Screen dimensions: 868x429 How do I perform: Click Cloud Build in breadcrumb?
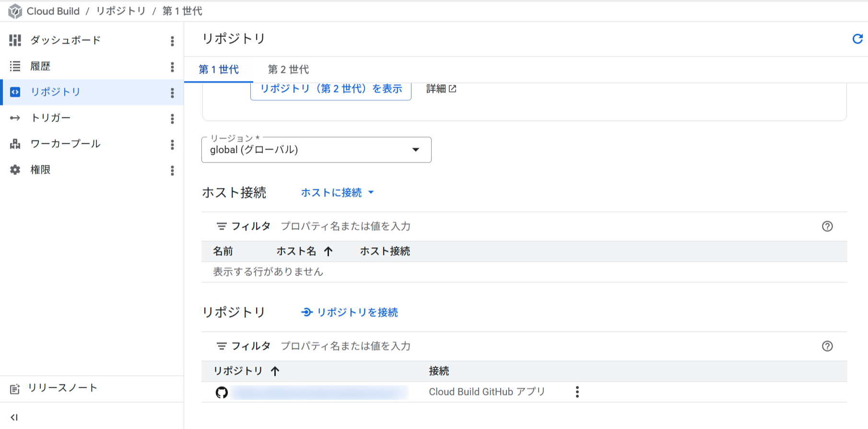(x=53, y=11)
